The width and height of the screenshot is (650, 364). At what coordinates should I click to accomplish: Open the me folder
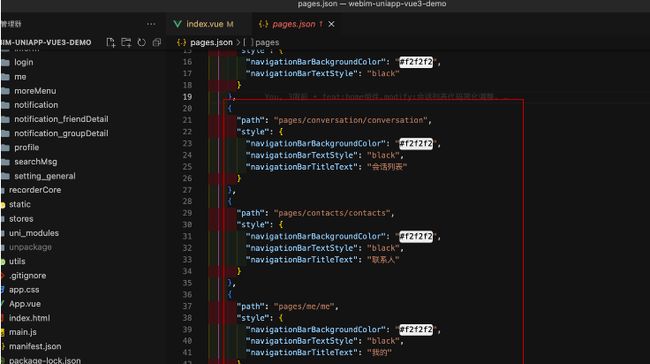click(x=20, y=77)
